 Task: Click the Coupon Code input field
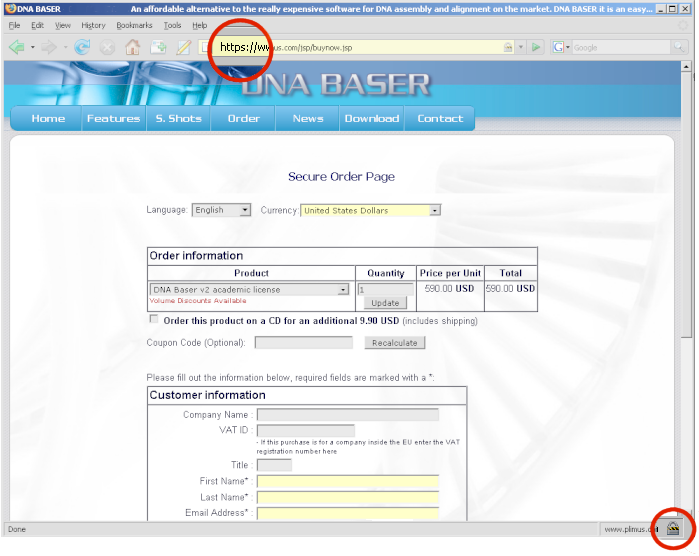coord(304,342)
